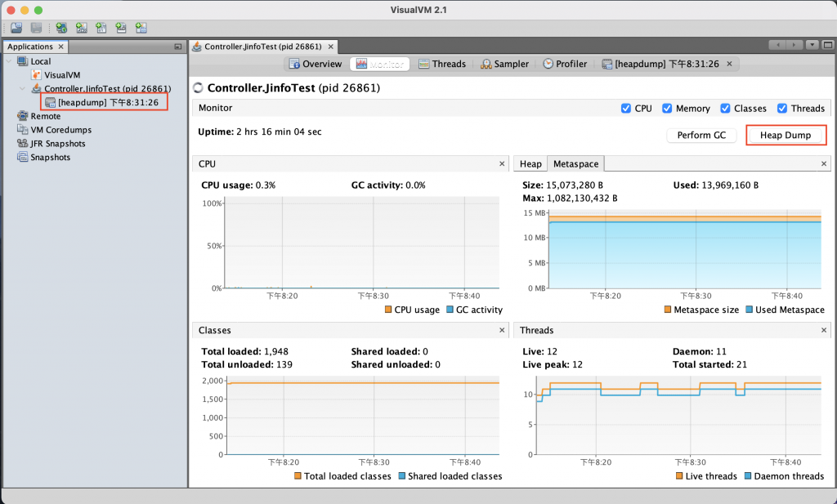Click the Threads tab icon

pyautogui.click(x=424, y=64)
